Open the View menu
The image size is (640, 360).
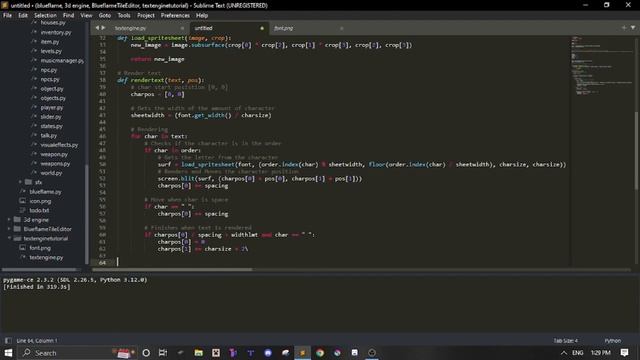tap(86, 16)
